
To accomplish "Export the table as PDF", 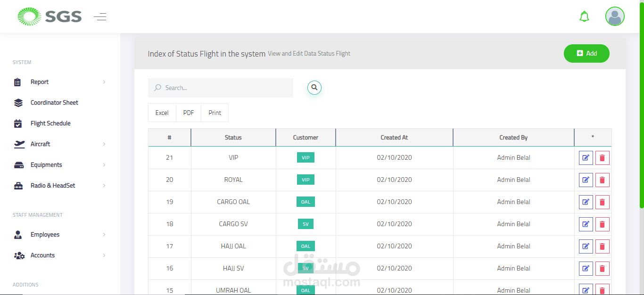I will pos(189,113).
